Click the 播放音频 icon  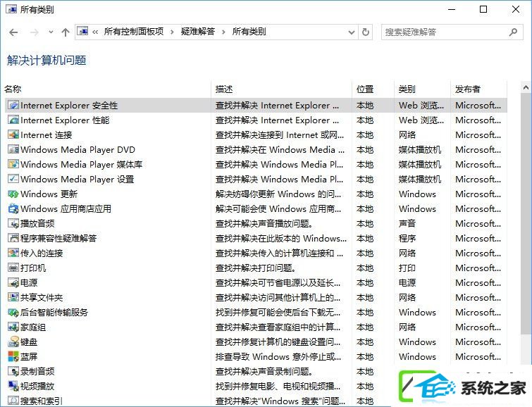13,223
